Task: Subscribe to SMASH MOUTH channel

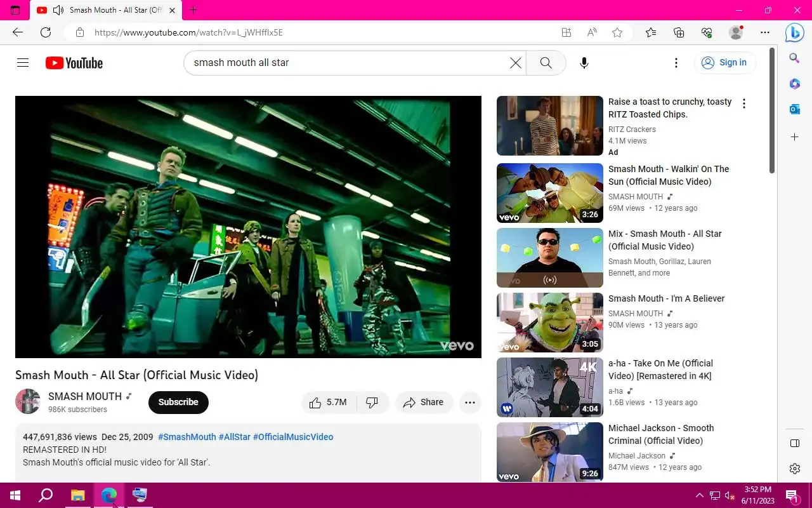Action: 178,402
